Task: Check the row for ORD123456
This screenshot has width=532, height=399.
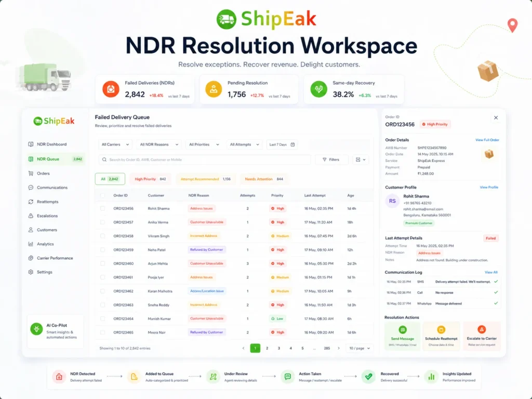Action: click(x=103, y=209)
